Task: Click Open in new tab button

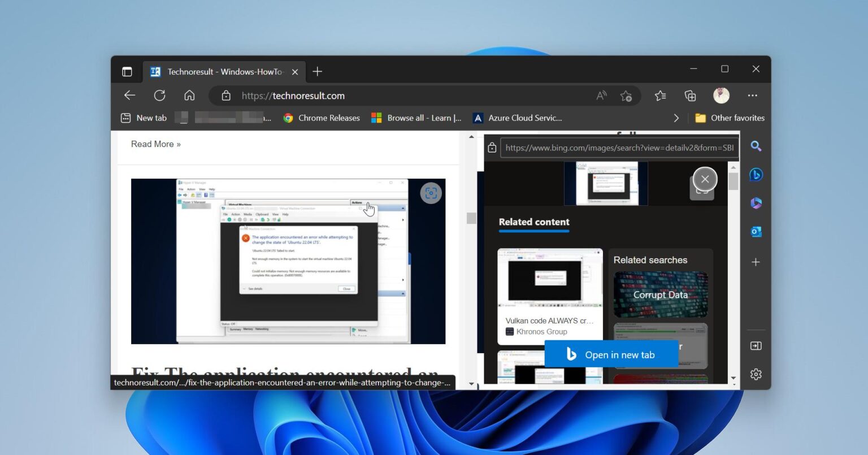Action: [x=611, y=354]
